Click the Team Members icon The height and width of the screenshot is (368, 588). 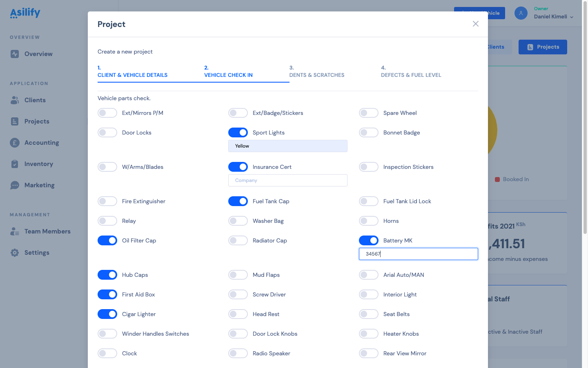pos(15,231)
